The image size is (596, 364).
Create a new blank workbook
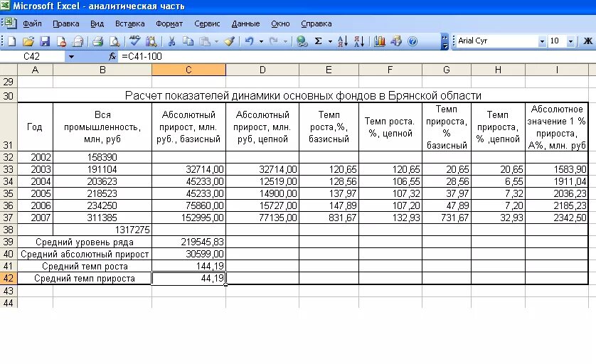[11, 41]
